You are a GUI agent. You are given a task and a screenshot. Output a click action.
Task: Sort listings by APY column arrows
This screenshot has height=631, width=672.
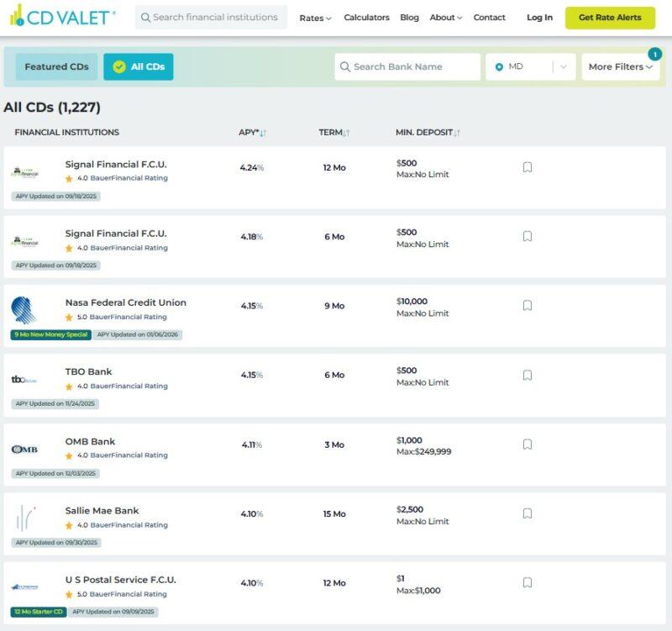(263, 133)
